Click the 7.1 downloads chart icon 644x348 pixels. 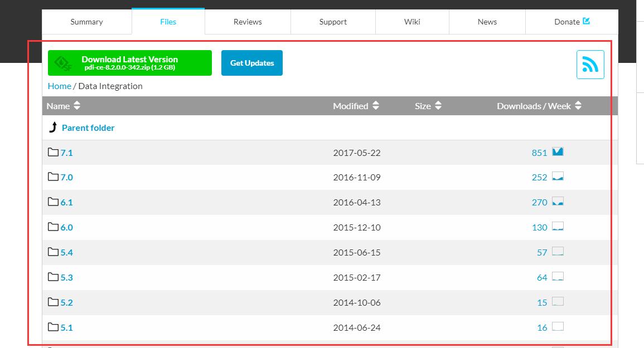point(558,151)
